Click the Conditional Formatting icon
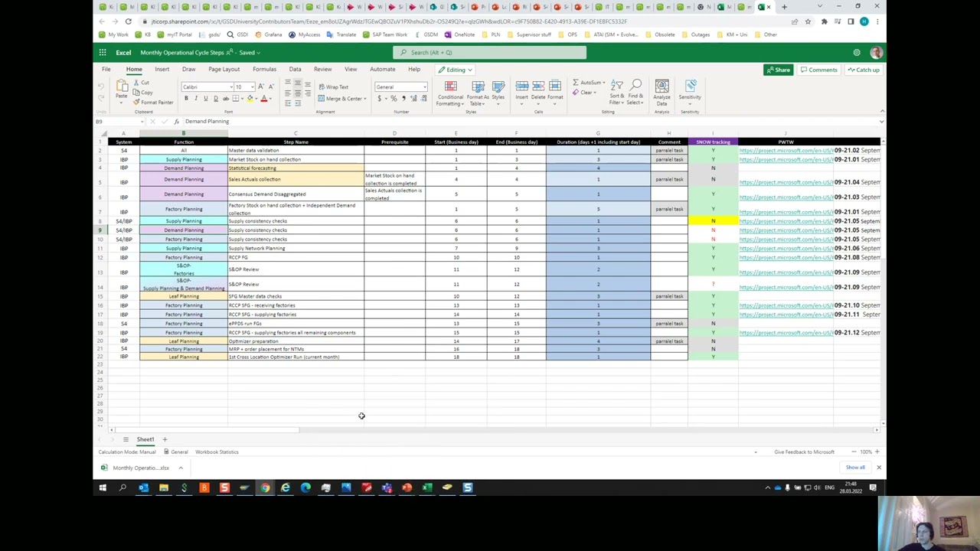 (x=450, y=86)
